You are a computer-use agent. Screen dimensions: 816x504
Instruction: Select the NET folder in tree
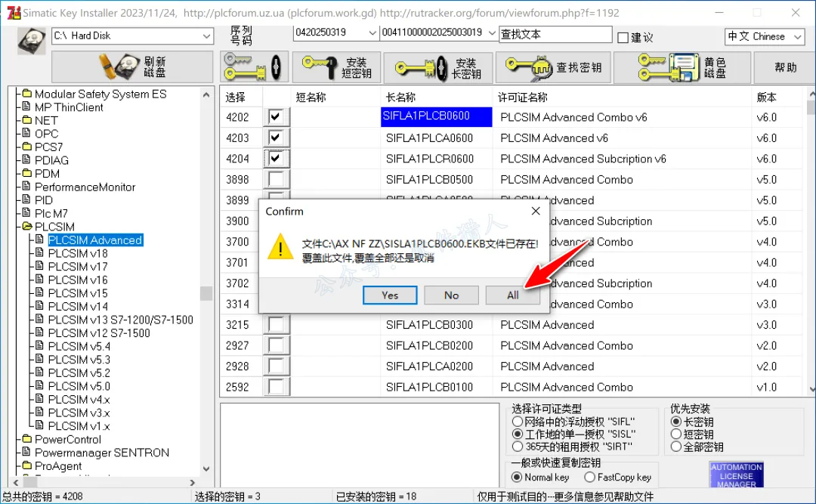coord(46,120)
